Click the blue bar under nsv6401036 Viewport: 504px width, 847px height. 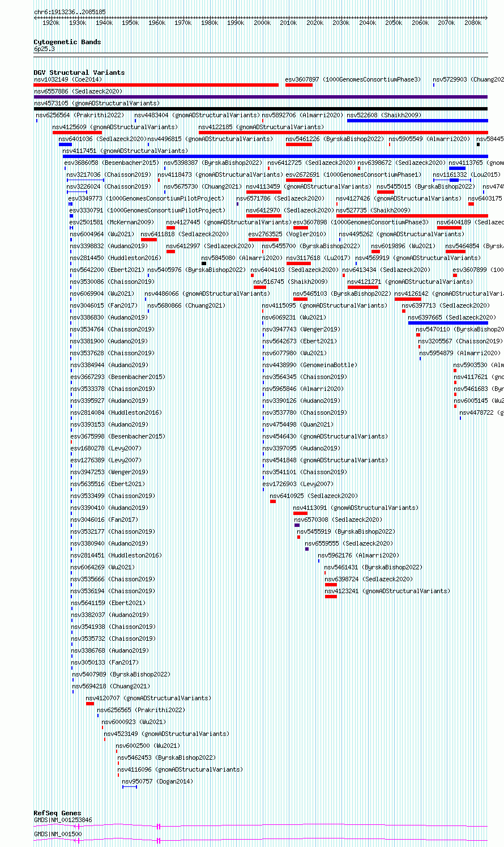[x=65, y=144]
